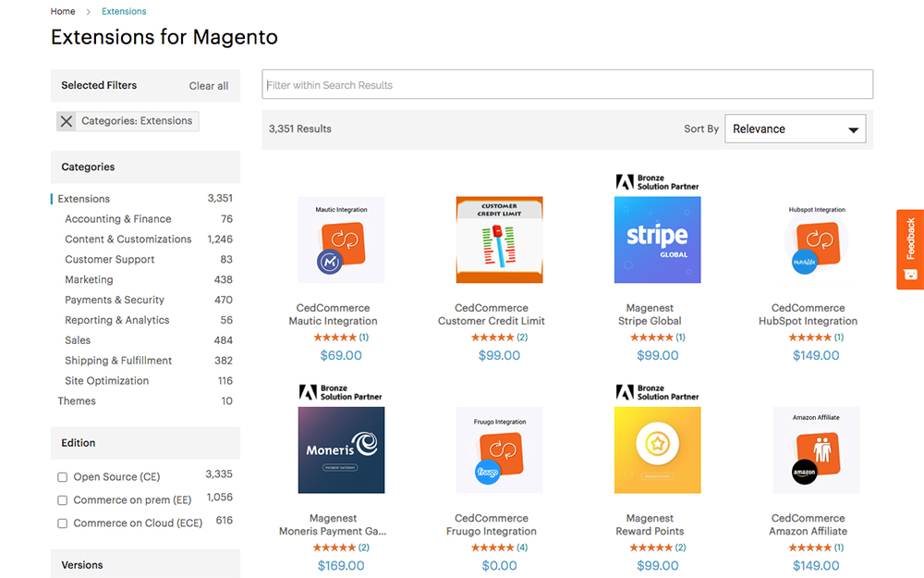This screenshot has width=924, height=578.
Task: Click Clear all filters
Action: 209,85
